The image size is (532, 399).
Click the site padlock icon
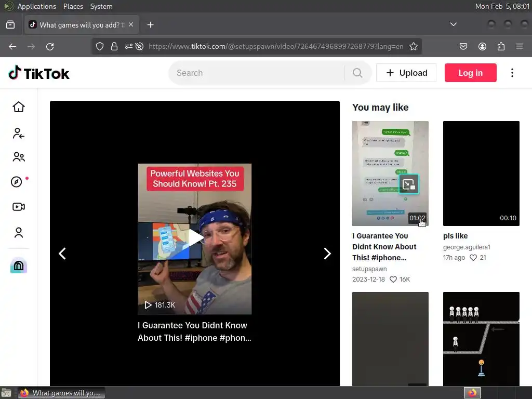point(114,46)
